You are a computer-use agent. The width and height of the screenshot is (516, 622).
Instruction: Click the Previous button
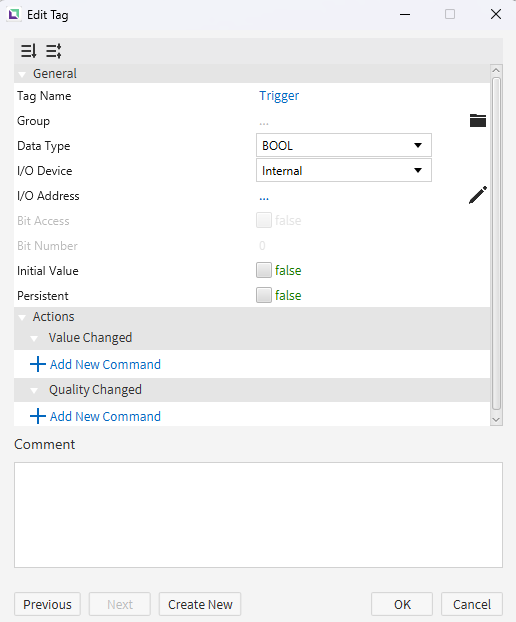tap(47, 604)
